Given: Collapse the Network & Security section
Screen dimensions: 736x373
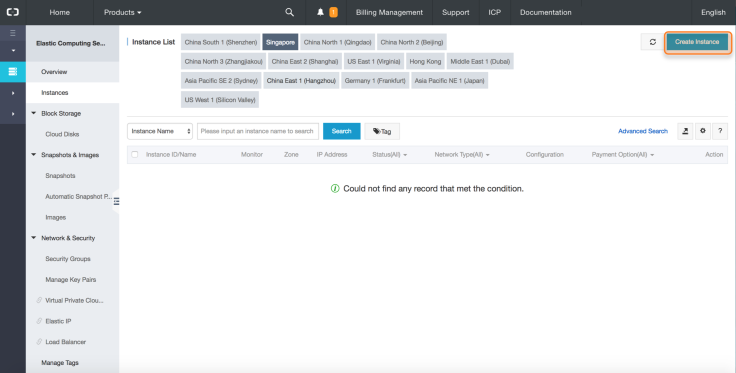Looking at the screenshot, I should click(x=33, y=238).
